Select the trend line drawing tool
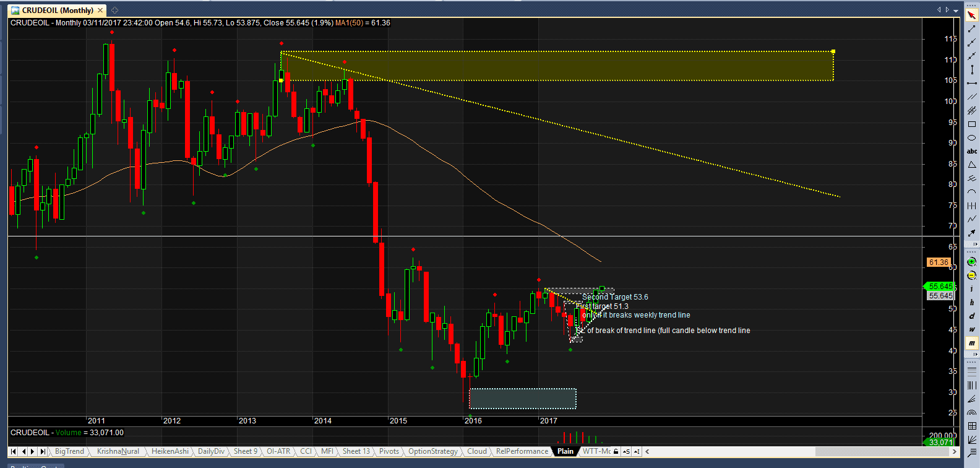This screenshot has width=980, height=468. 971,29
